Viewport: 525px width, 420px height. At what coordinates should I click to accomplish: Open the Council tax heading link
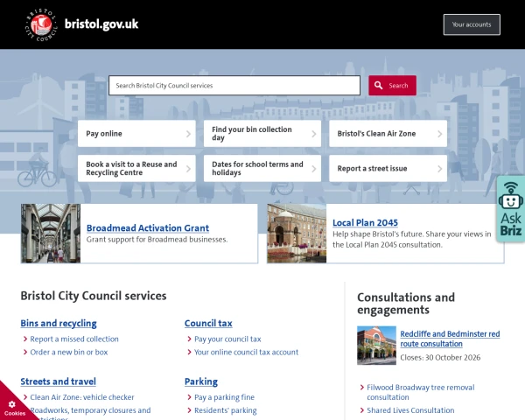pyautogui.click(x=208, y=323)
